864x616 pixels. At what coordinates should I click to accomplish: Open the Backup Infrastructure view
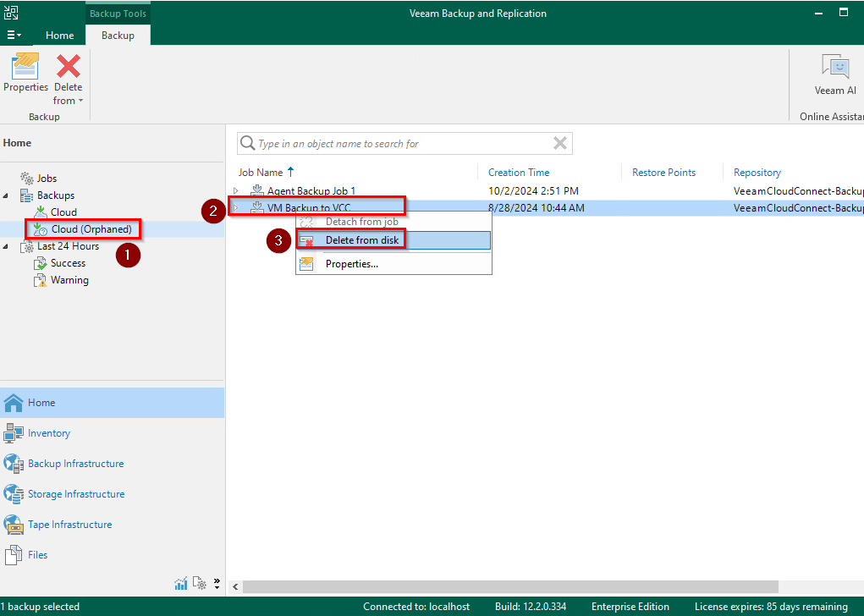point(112,464)
